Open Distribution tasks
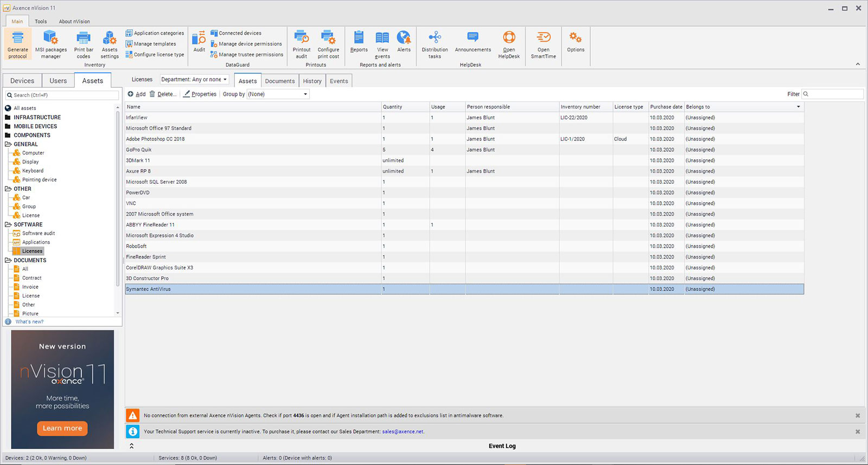 [435, 38]
